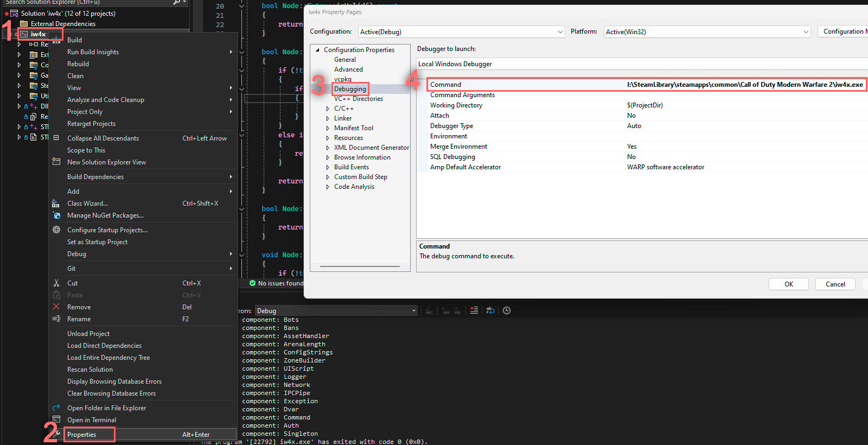Image resolution: width=868 pixels, height=445 pixels.
Task: Open the Configuration Manager button
Action: 843,31
